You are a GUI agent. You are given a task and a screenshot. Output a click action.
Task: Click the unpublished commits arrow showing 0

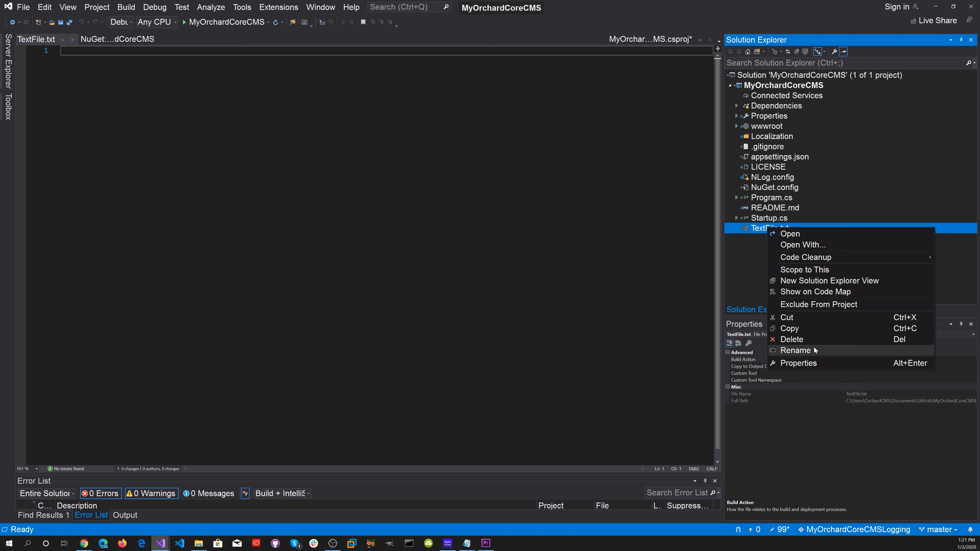[754, 529]
